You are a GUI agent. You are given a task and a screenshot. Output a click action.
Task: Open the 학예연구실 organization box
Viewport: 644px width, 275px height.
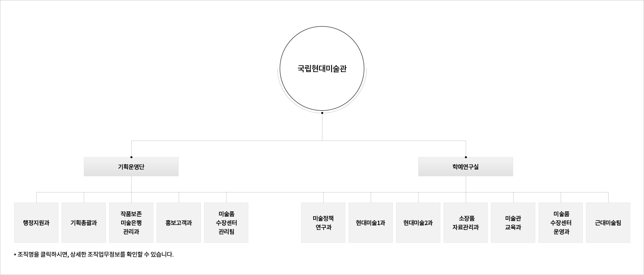point(466,167)
